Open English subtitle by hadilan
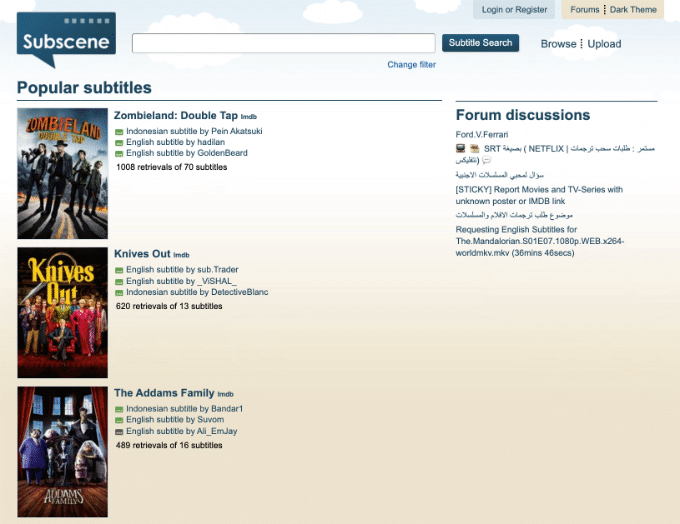 click(175, 142)
